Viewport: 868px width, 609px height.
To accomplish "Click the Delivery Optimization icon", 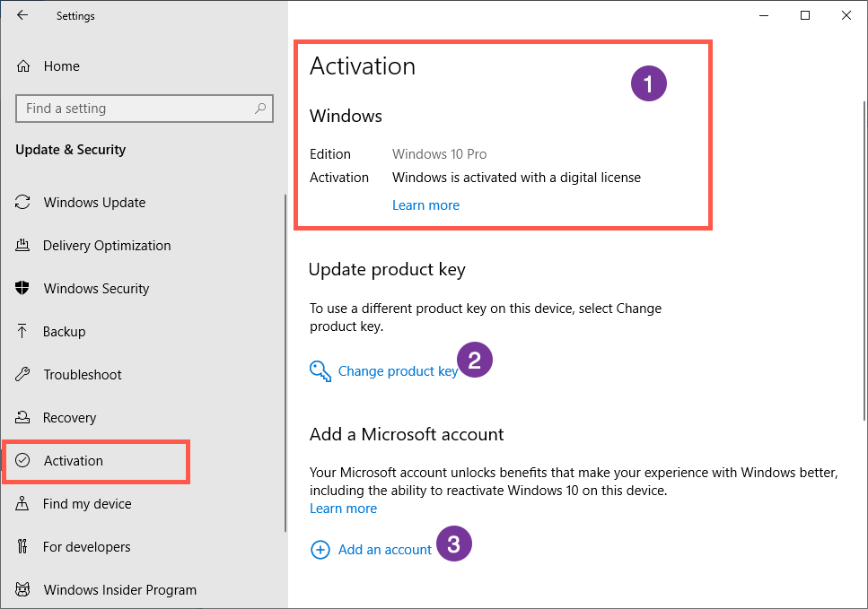I will coord(24,246).
